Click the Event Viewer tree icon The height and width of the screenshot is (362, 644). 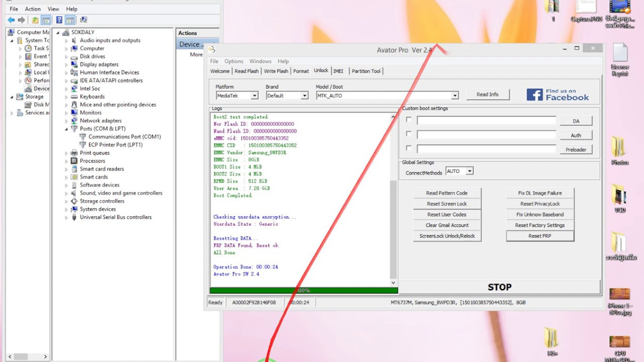(28, 56)
